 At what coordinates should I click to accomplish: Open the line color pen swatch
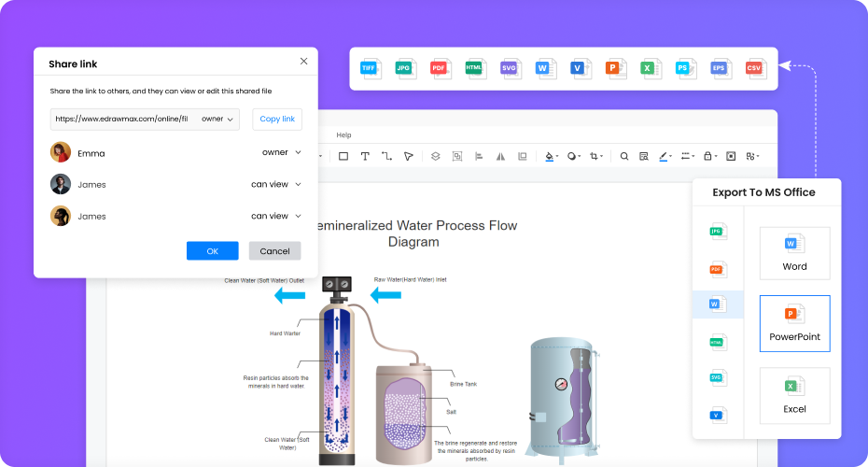665,156
